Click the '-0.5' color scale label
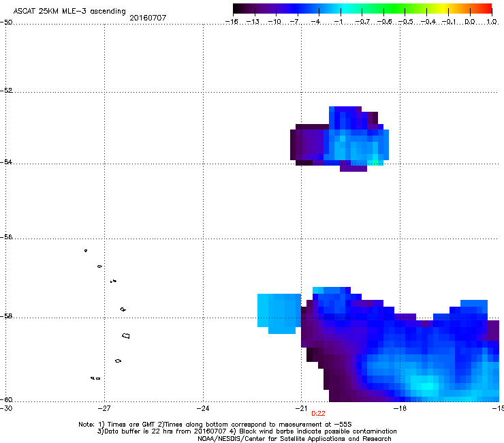 click(x=406, y=22)
